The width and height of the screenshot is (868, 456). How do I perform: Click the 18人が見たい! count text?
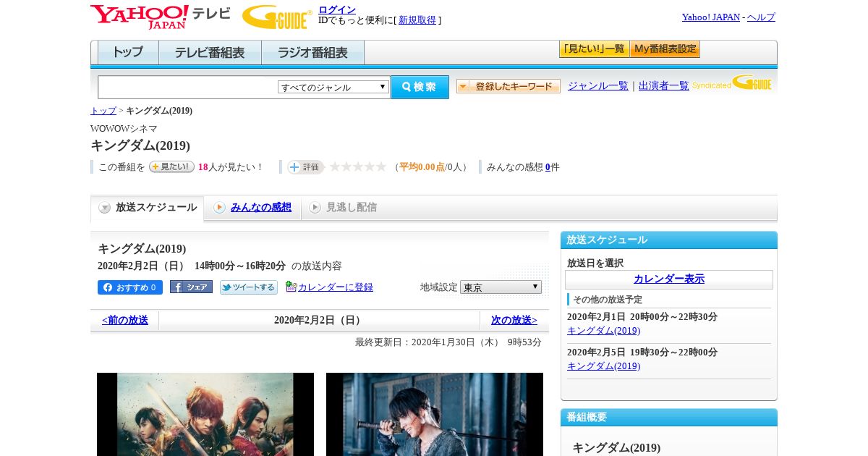coord(231,167)
